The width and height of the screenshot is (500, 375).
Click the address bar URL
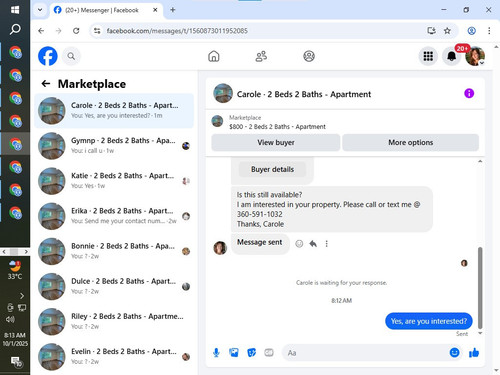[x=177, y=31]
